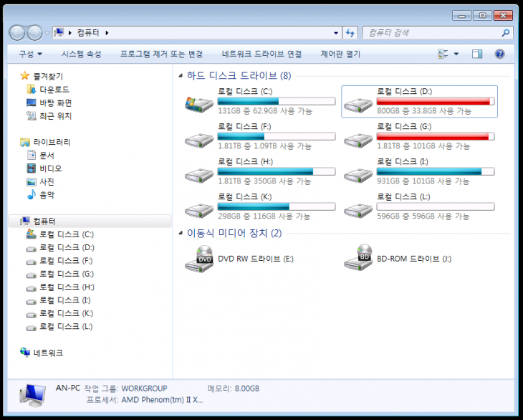This screenshot has height=420, width=523.
Task: Select 로컬 디스크 (I:) in navigation pane
Action: click(65, 300)
